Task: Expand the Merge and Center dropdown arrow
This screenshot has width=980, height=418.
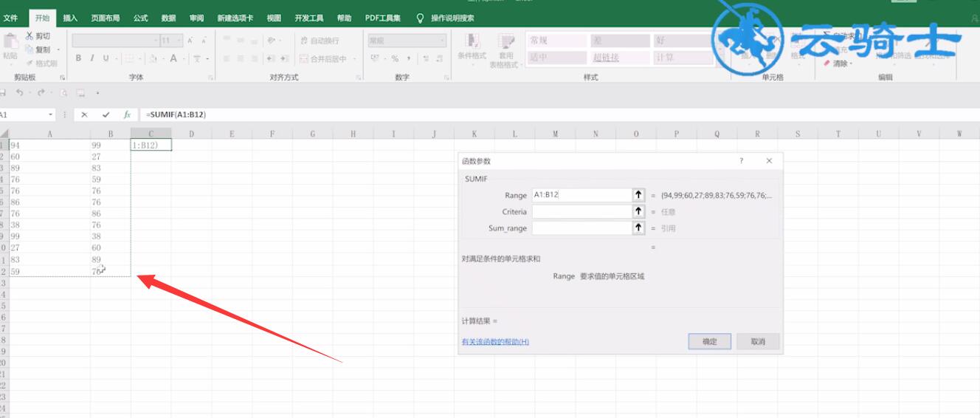Action: point(353,59)
